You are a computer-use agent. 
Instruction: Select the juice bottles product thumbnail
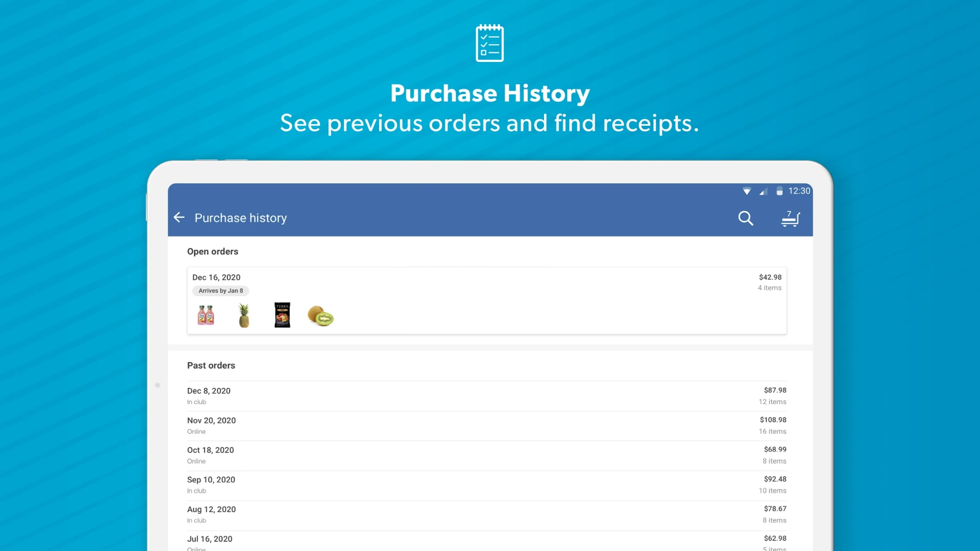coord(206,315)
